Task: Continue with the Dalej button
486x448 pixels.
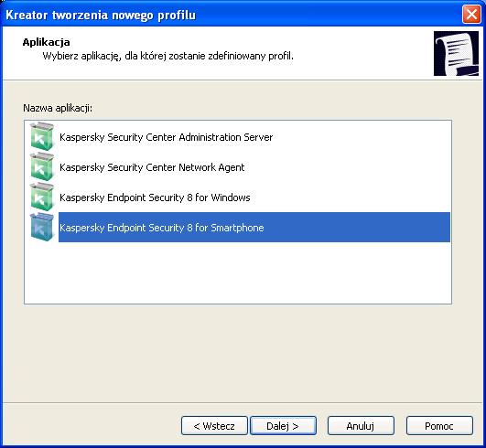Action: click(x=283, y=426)
